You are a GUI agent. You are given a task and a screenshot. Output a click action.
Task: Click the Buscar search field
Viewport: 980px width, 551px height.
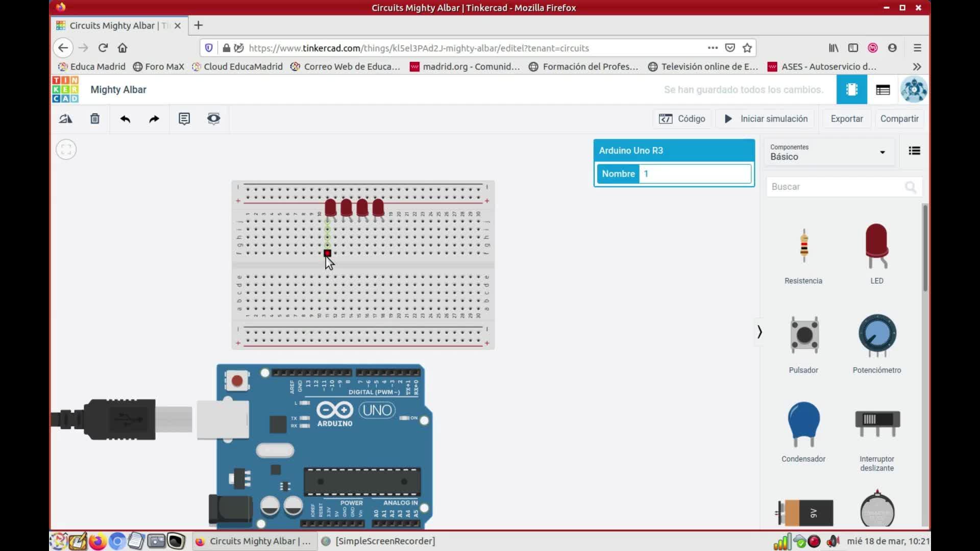[x=837, y=187]
